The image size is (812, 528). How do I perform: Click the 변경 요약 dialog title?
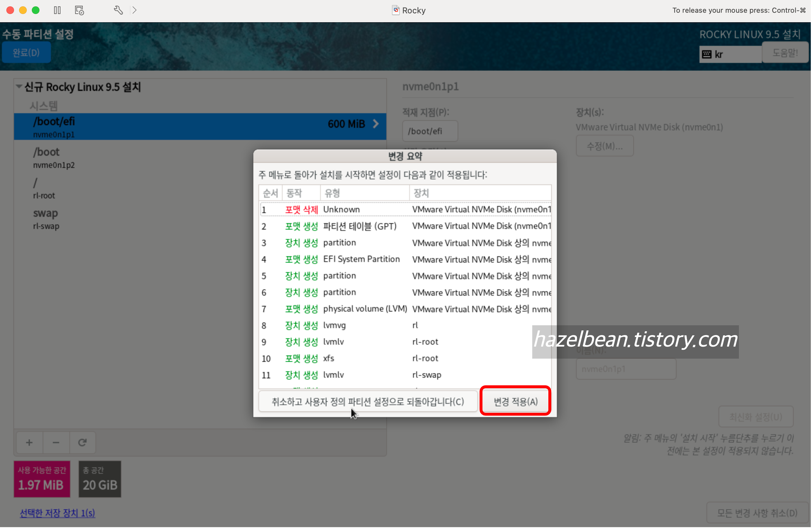(405, 157)
